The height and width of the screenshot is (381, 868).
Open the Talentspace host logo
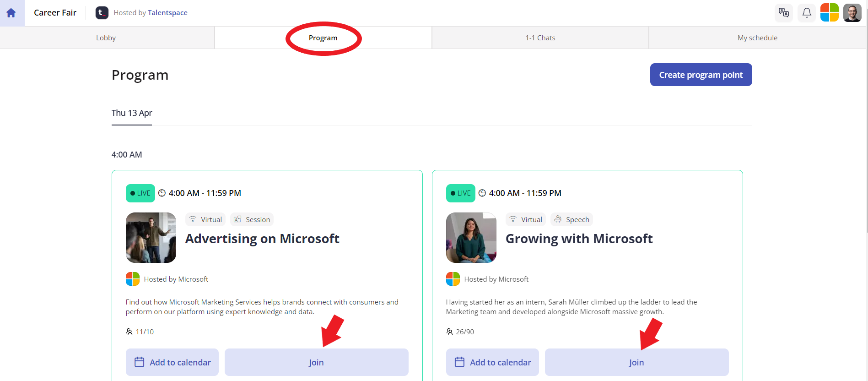tap(102, 13)
